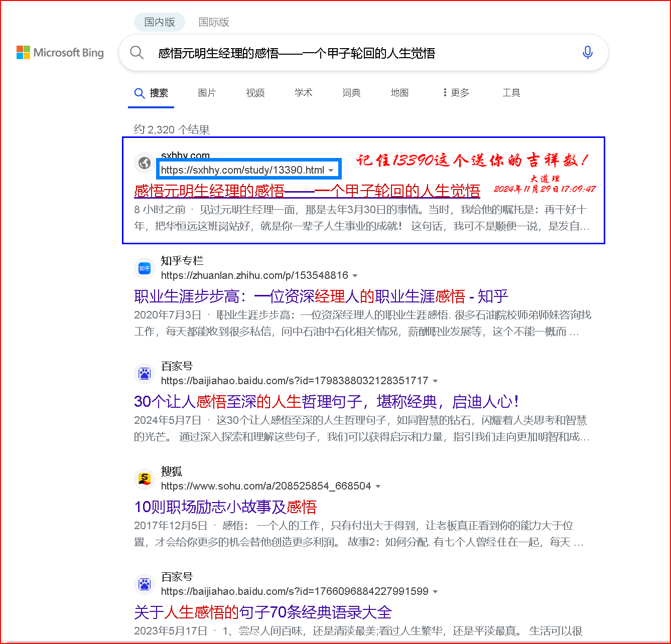This screenshot has width=671, height=644.
Task: Click the Microsoft Bing logo
Action: [x=60, y=53]
